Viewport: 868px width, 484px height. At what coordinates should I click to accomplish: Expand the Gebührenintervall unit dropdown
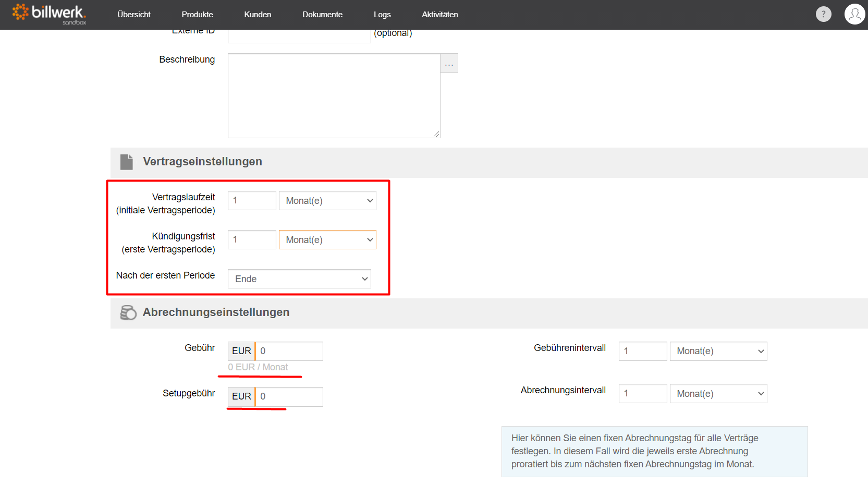pyautogui.click(x=718, y=351)
